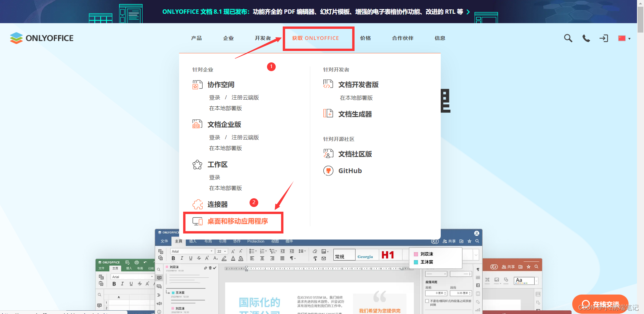
Task: Click the 文档生成器 icon
Action: click(x=328, y=114)
